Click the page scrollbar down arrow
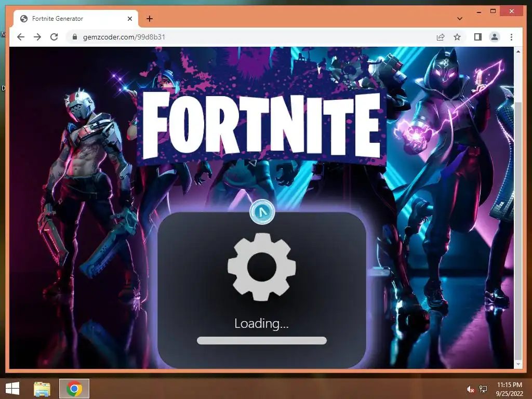 pos(518,364)
